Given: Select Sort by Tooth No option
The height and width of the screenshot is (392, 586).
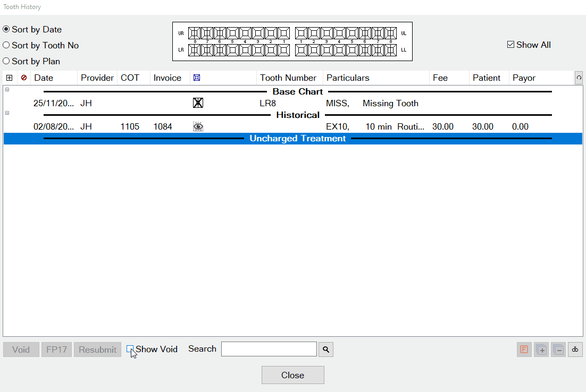Looking at the screenshot, I should 6,46.
